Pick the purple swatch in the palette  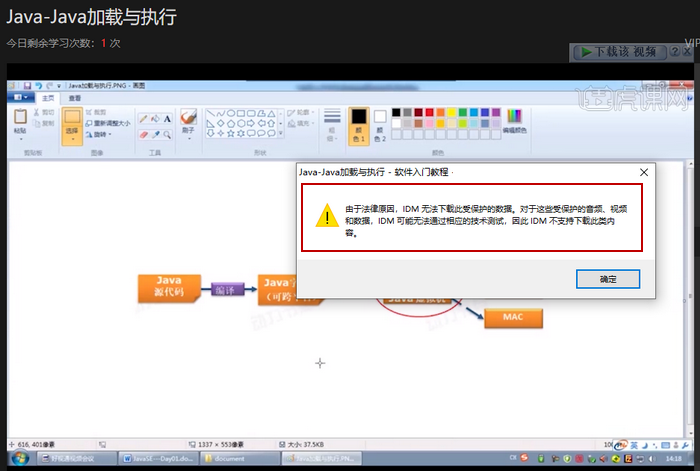tap(496, 112)
